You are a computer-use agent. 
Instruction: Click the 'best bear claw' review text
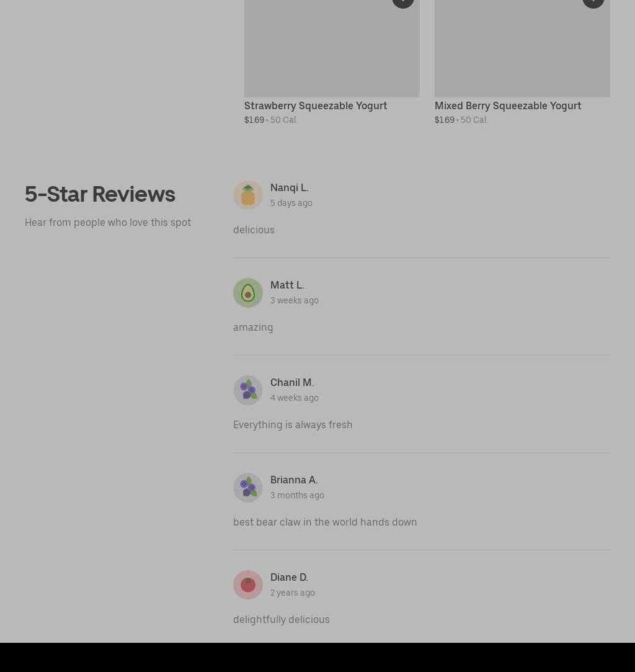pos(325,522)
